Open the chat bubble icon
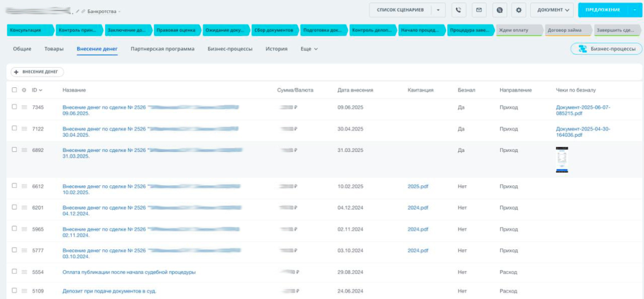Image resolution: width=644 pixels, height=299 pixels. point(499,10)
